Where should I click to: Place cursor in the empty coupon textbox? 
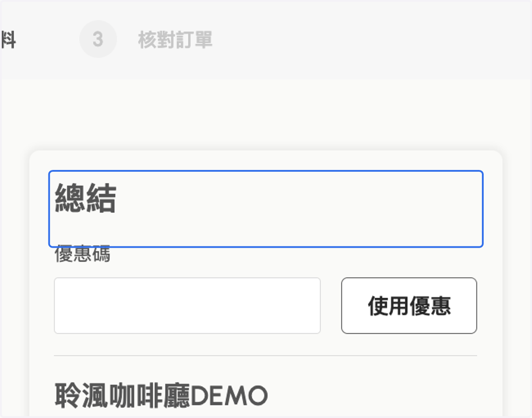click(x=187, y=306)
